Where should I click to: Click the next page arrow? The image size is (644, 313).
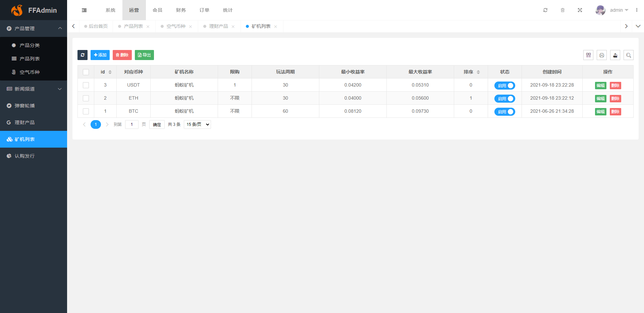click(107, 124)
